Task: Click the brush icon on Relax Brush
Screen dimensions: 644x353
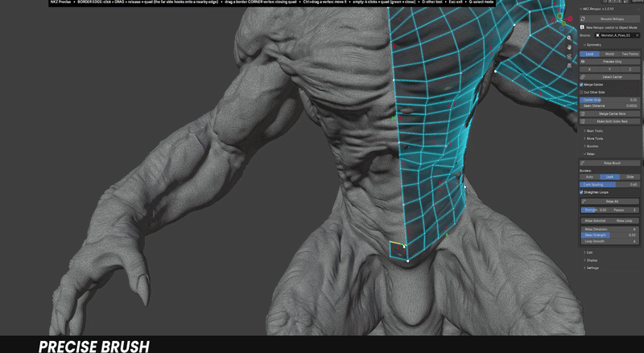Action: tap(583, 163)
